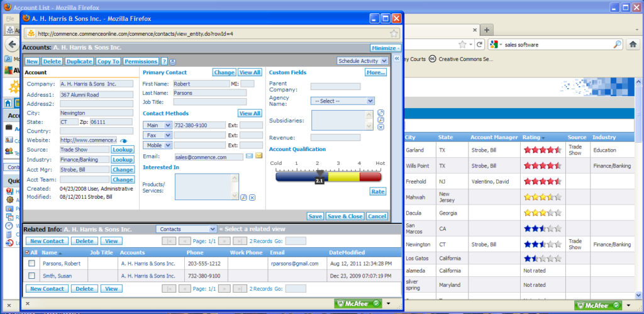Click Home icon in Account List Firefox toolbar
The height and width of the screenshot is (314, 644).
(x=633, y=45)
